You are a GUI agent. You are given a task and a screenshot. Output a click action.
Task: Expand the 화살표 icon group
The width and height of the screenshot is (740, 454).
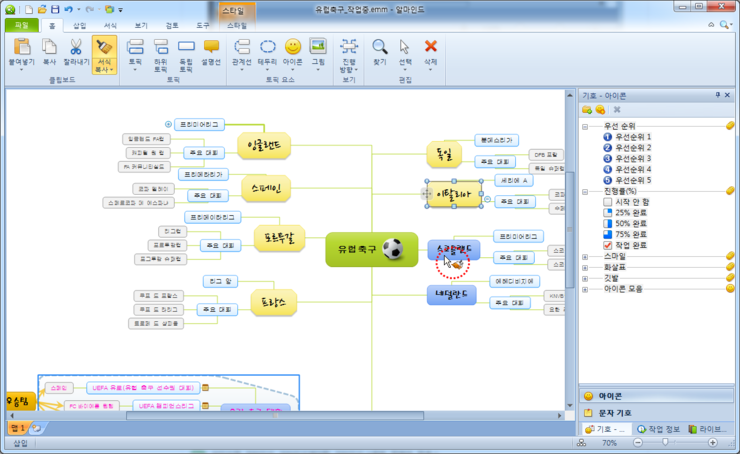coord(585,267)
